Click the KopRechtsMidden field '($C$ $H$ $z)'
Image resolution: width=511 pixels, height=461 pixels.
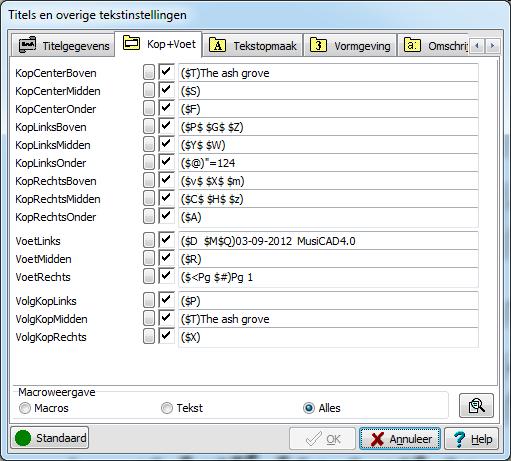coord(328,199)
